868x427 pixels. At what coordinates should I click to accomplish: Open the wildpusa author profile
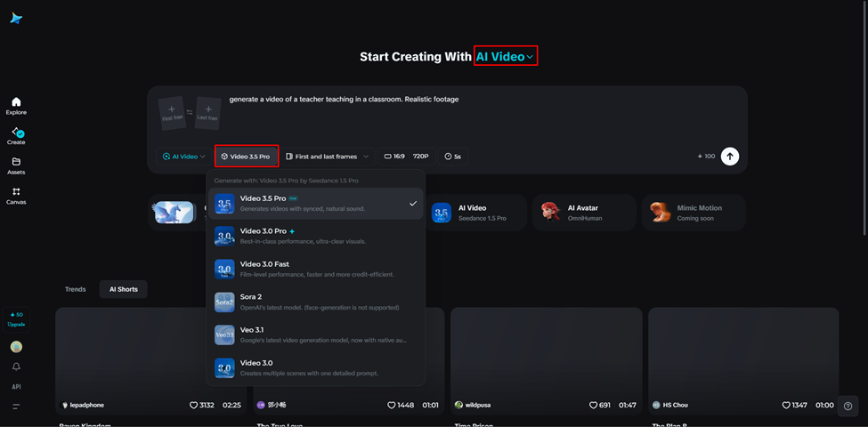pos(472,406)
